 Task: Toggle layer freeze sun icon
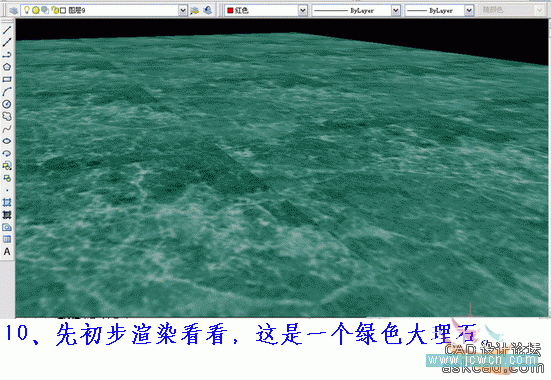(35, 11)
